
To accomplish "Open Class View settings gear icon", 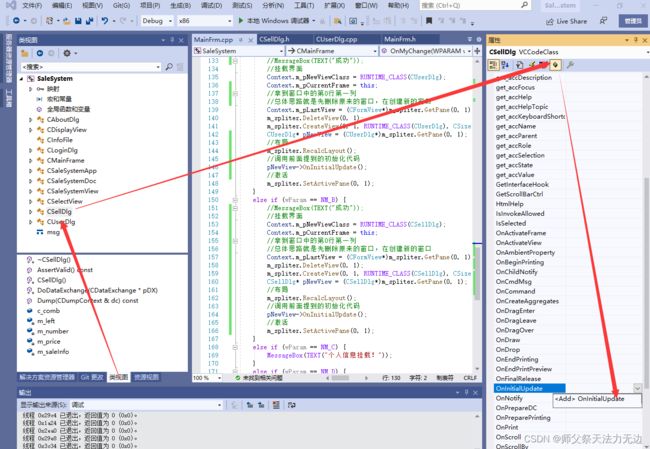I will [66, 53].
